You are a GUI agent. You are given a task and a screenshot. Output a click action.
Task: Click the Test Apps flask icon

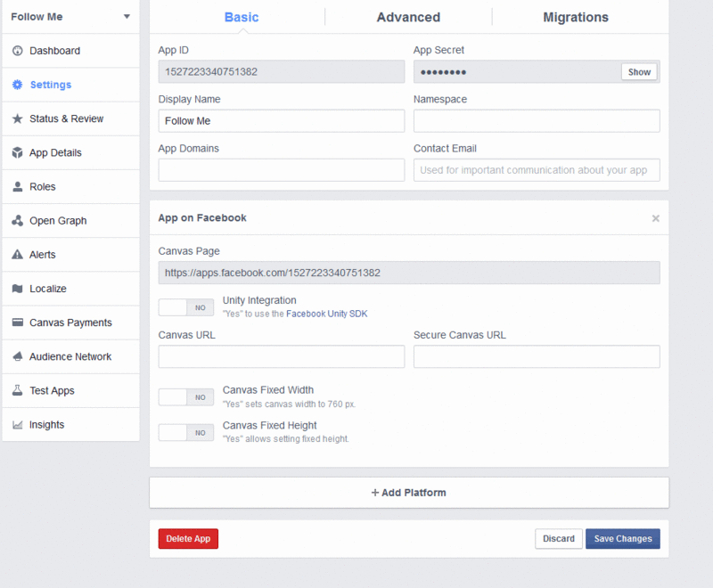17,390
